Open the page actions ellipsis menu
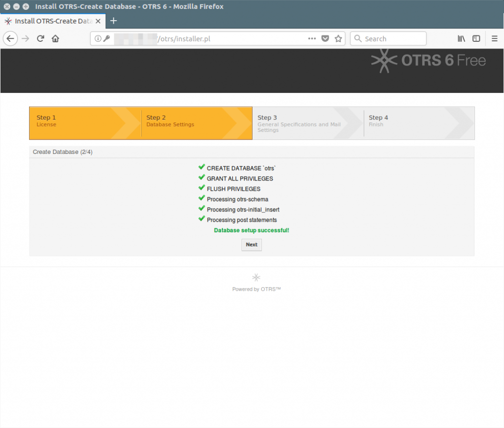This screenshot has width=504, height=428. (x=312, y=38)
